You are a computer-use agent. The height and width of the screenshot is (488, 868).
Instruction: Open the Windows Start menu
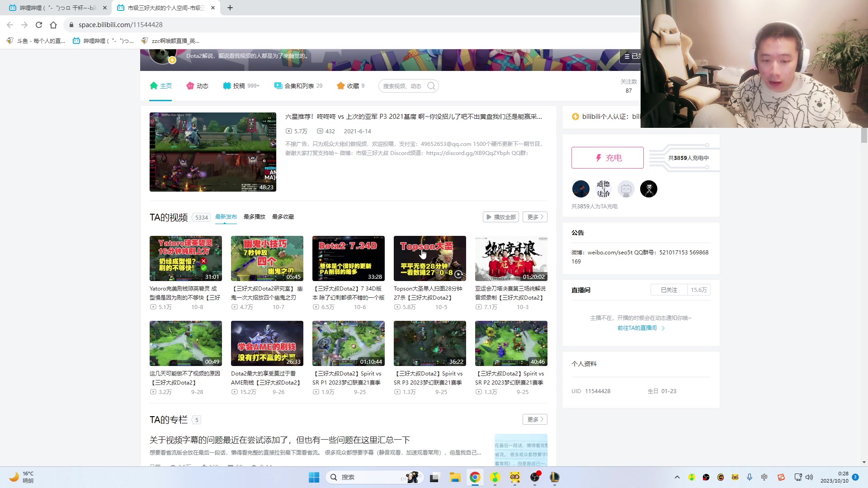click(314, 477)
